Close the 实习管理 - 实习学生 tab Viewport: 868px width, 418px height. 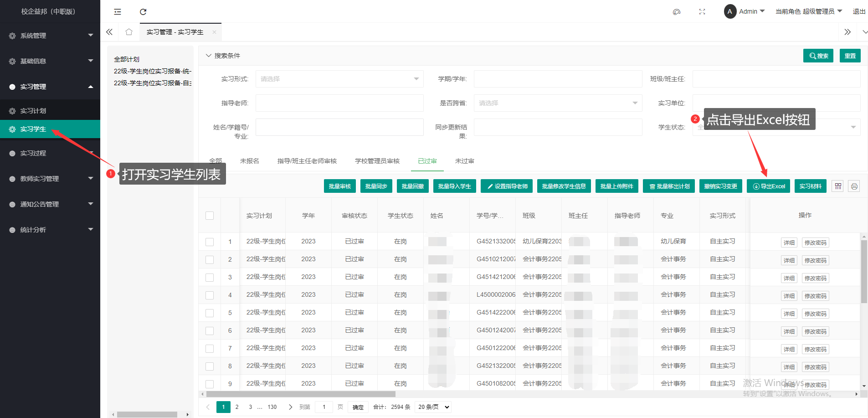pos(214,32)
